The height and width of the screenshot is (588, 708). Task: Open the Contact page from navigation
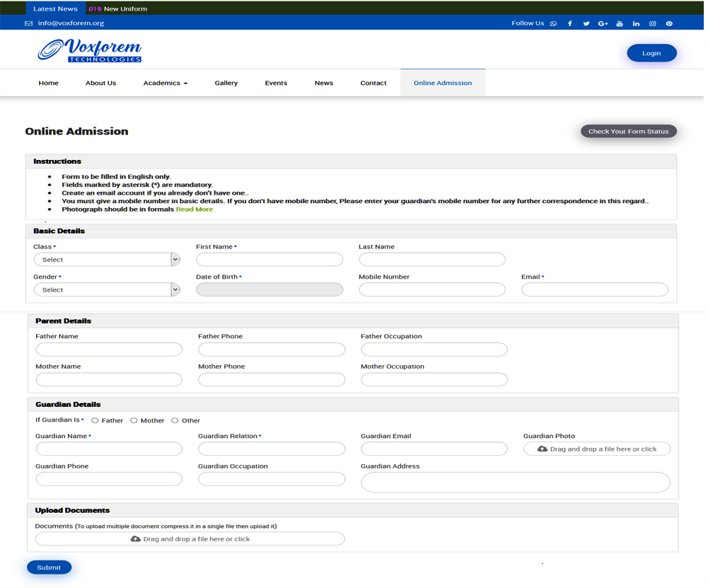point(373,83)
